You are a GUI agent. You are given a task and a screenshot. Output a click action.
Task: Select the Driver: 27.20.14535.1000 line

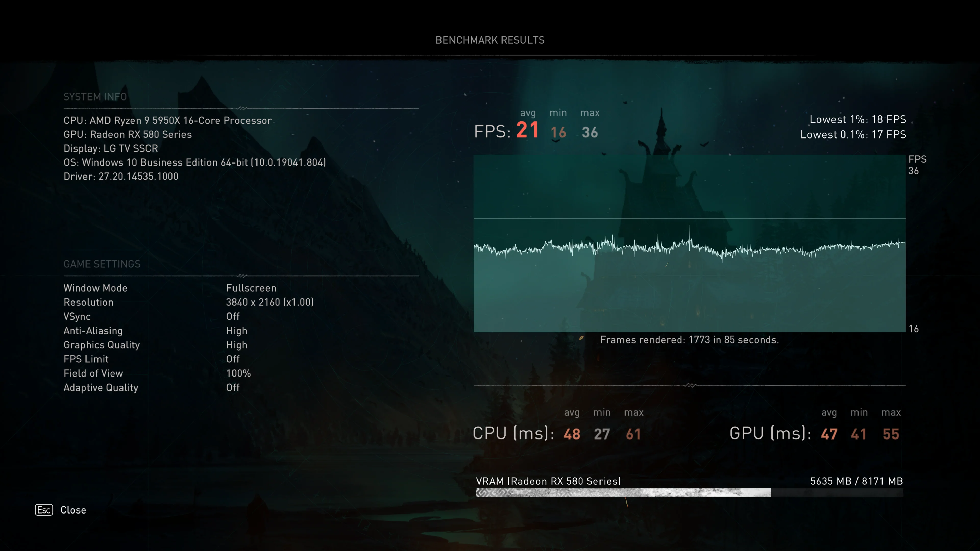click(x=121, y=177)
